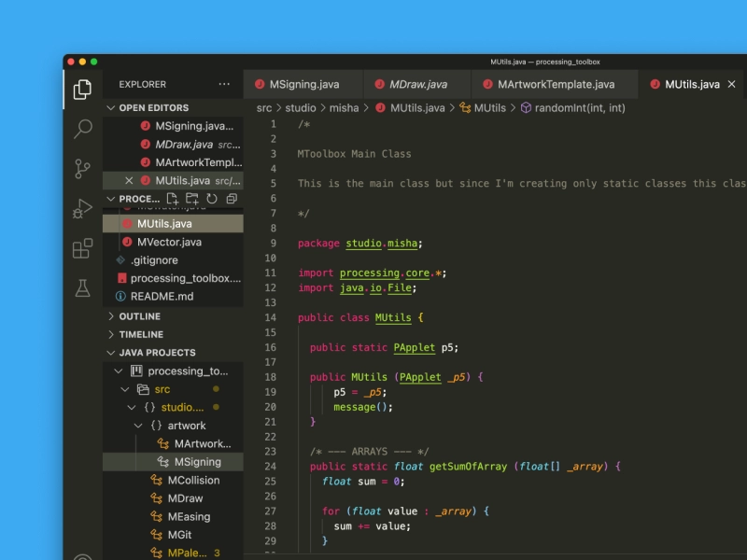Select MPale... class in Java Projects
Screen dimensions: 747x560
(173, 553)
